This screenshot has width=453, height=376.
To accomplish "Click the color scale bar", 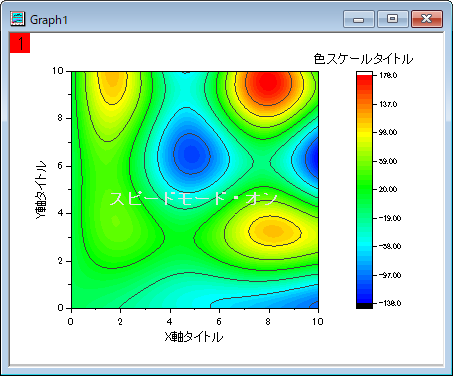I will [x=364, y=190].
